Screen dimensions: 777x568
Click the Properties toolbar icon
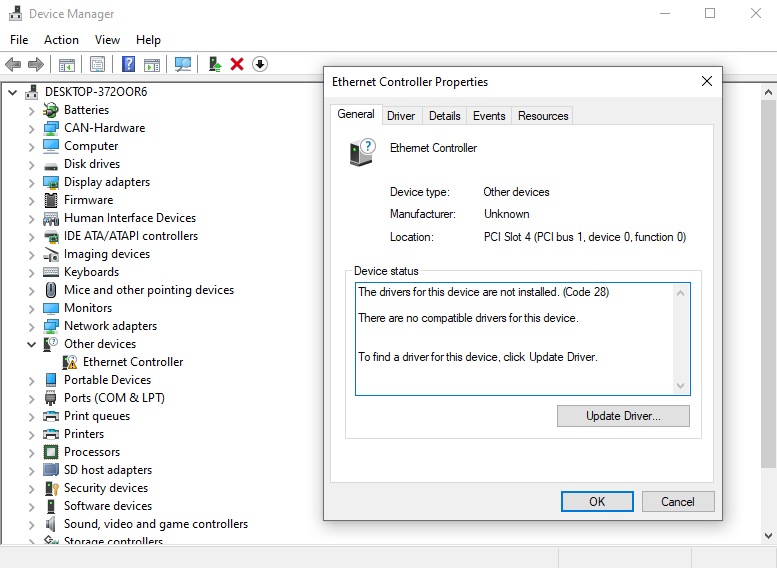98,64
